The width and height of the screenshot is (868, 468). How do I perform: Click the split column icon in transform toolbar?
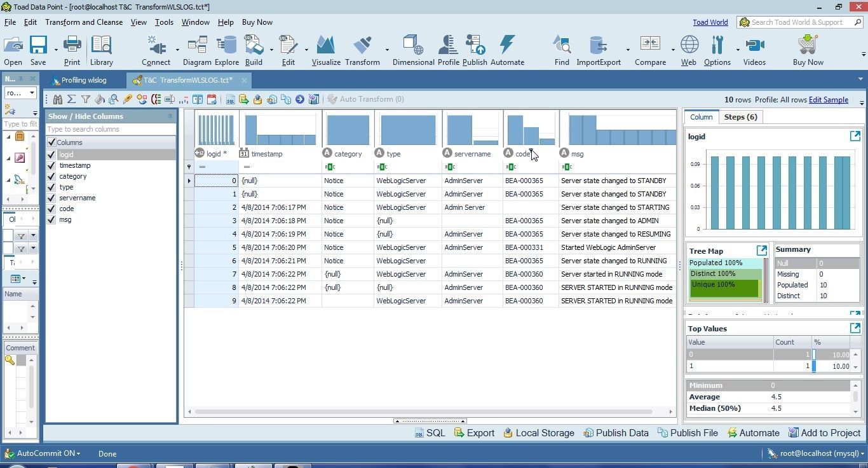click(x=198, y=99)
